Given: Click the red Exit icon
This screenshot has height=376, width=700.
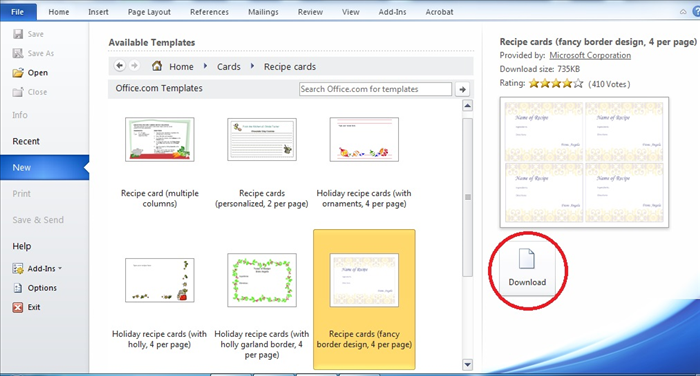Looking at the screenshot, I should tap(18, 307).
